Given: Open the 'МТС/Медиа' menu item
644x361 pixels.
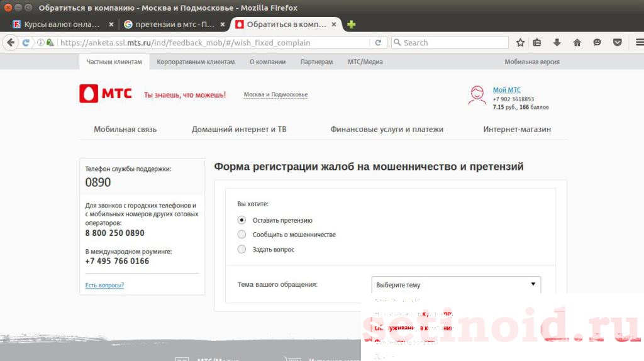Looking at the screenshot, I should pyautogui.click(x=365, y=62).
